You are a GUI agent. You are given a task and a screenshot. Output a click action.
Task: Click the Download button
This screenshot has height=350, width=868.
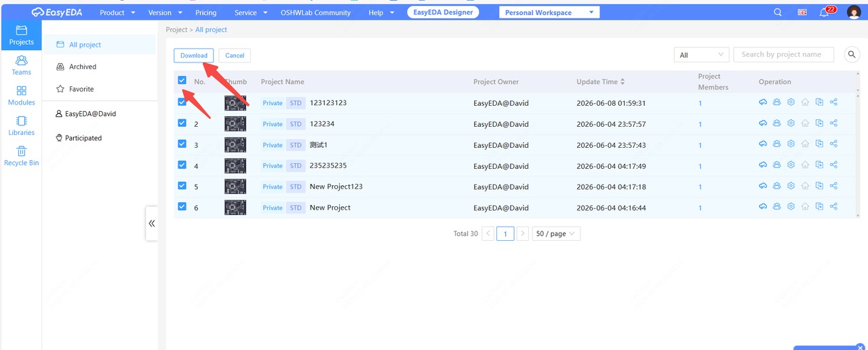[194, 56]
